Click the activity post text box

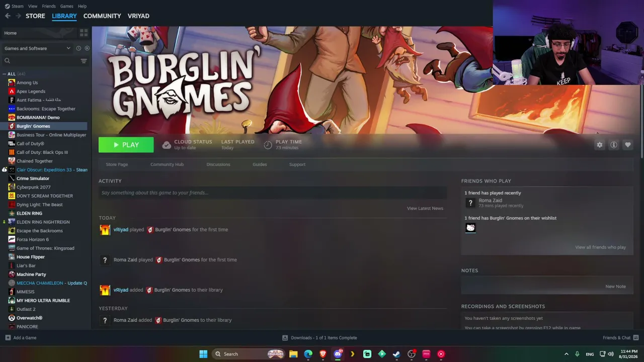[x=273, y=193]
